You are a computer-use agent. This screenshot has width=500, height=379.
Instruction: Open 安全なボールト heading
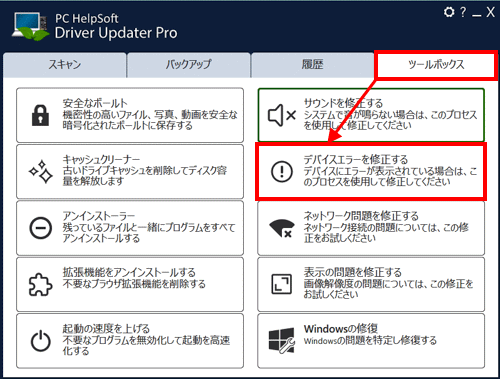(x=95, y=103)
